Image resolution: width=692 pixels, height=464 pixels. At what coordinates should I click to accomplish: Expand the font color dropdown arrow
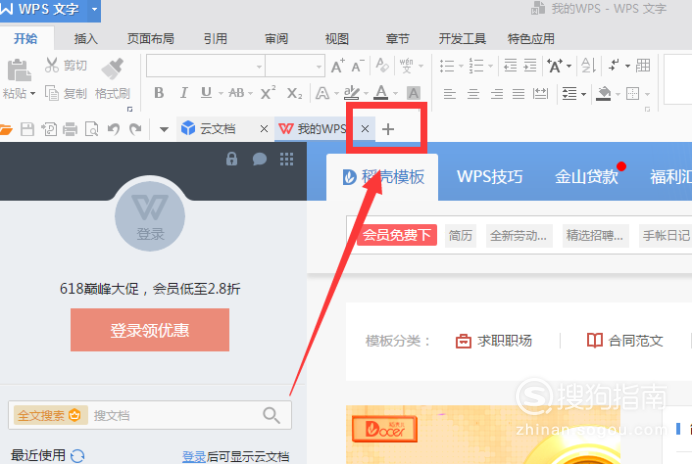click(395, 93)
